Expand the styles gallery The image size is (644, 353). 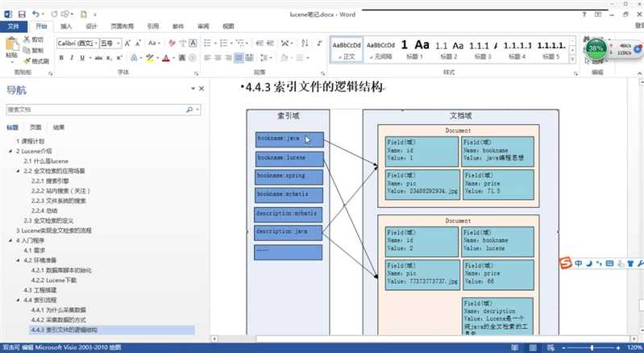572,60
